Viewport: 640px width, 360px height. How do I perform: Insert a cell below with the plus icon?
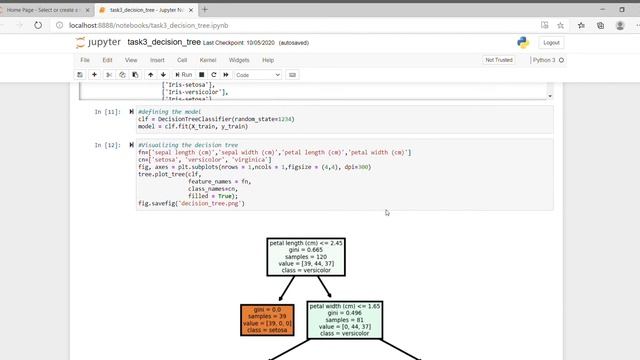(x=94, y=75)
